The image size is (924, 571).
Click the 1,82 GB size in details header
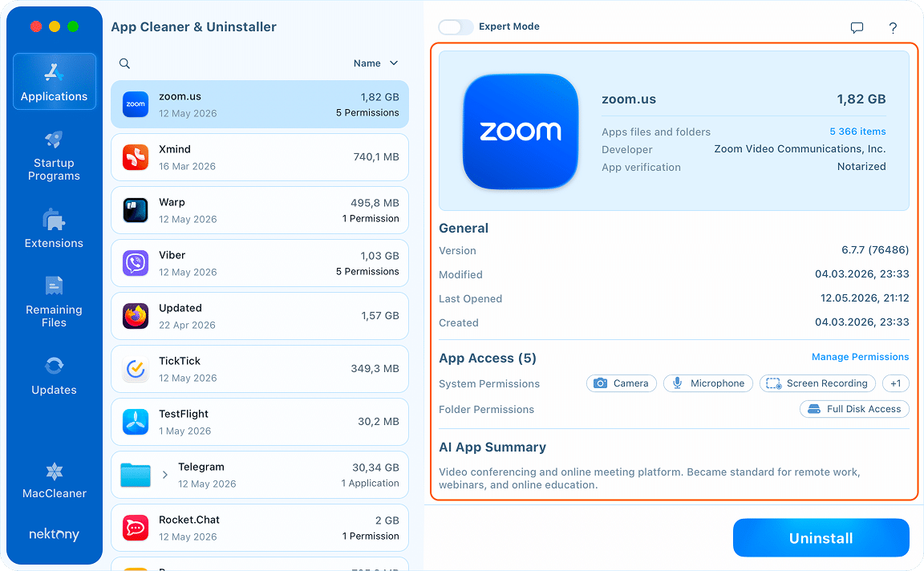click(x=861, y=99)
